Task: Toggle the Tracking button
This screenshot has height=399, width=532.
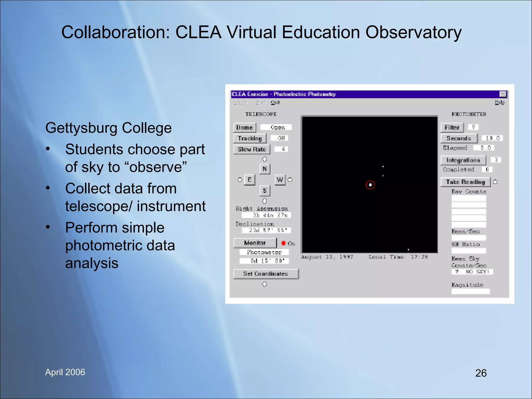Action: pyautogui.click(x=250, y=138)
